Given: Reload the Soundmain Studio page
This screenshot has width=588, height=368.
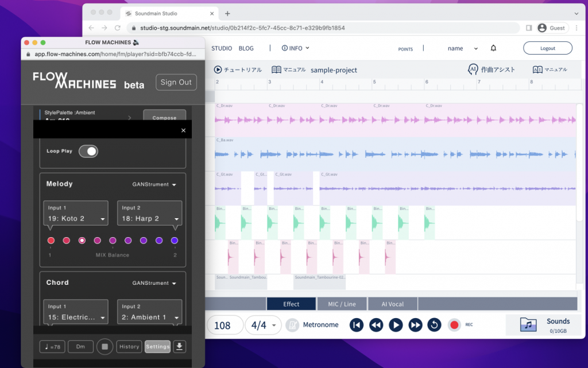Looking at the screenshot, I should [117, 28].
